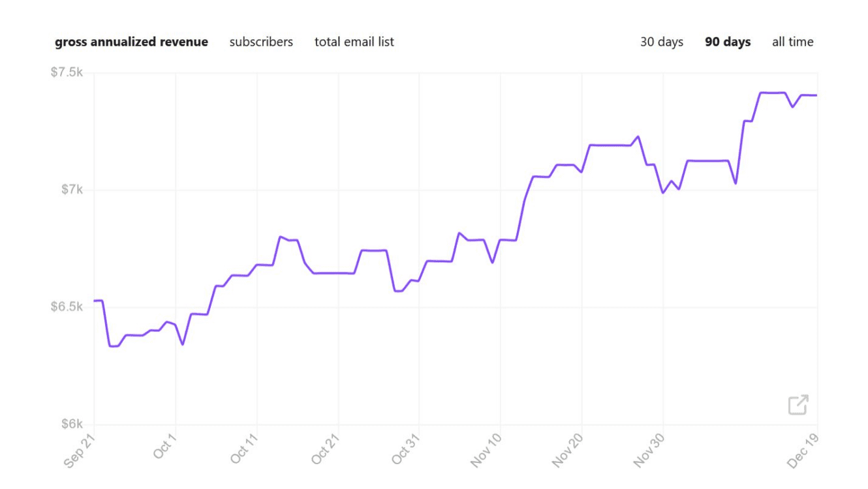The width and height of the screenshot is (868, 489).
Task: Show the total email list chart
Action: [x=354, y=42]
